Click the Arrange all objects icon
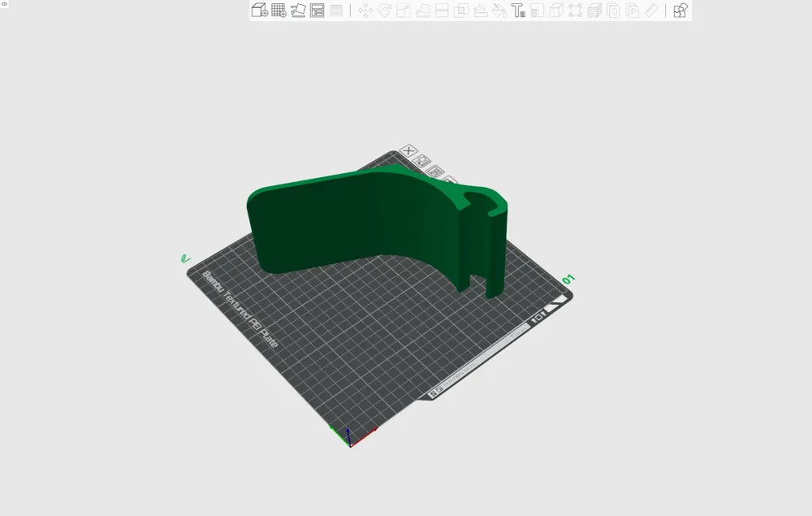The height and width of the screenshot is (516, 812). 317,11
